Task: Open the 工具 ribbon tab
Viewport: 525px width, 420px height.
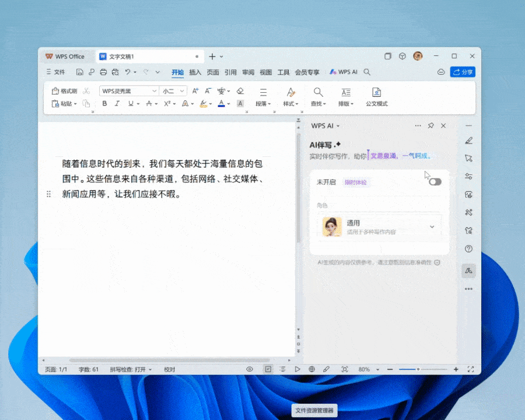Action: (x=283, y=72)
